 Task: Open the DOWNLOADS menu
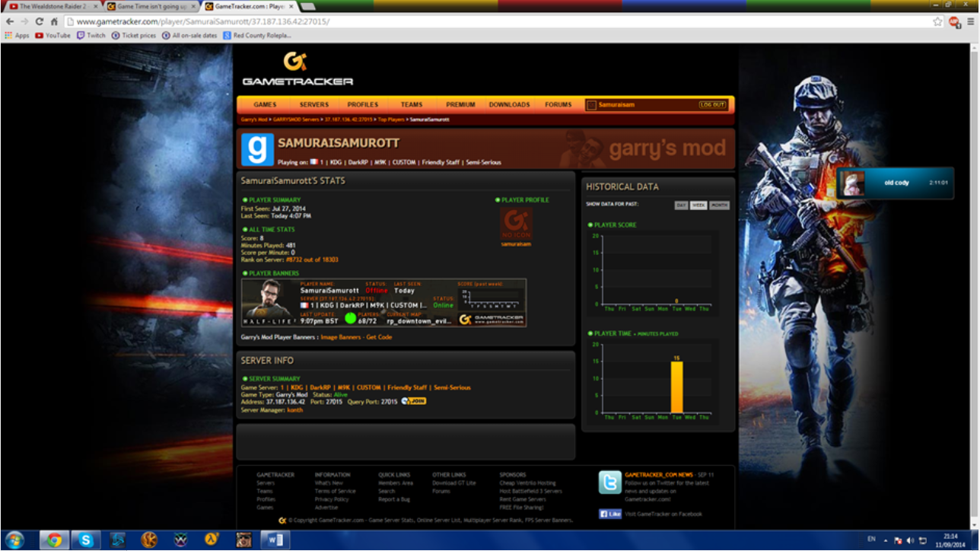point(509,105)
